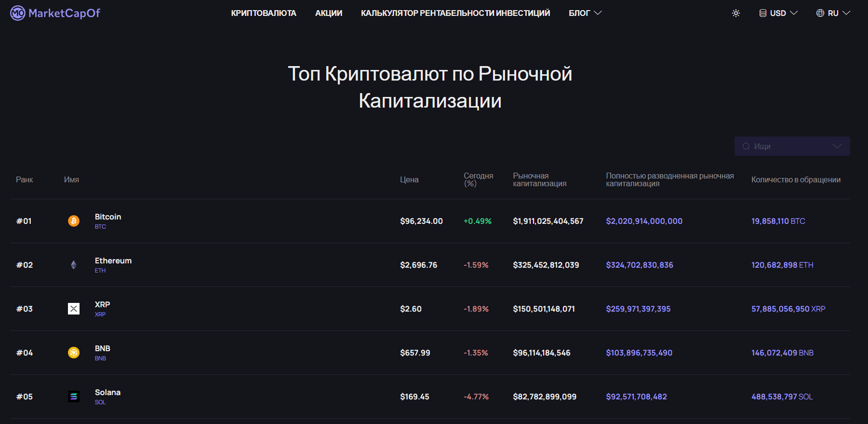This screenshot has width=868, height=424.
Task: Click the Solana coin icon
Action: pyautogui.click(x=74, y=397)
